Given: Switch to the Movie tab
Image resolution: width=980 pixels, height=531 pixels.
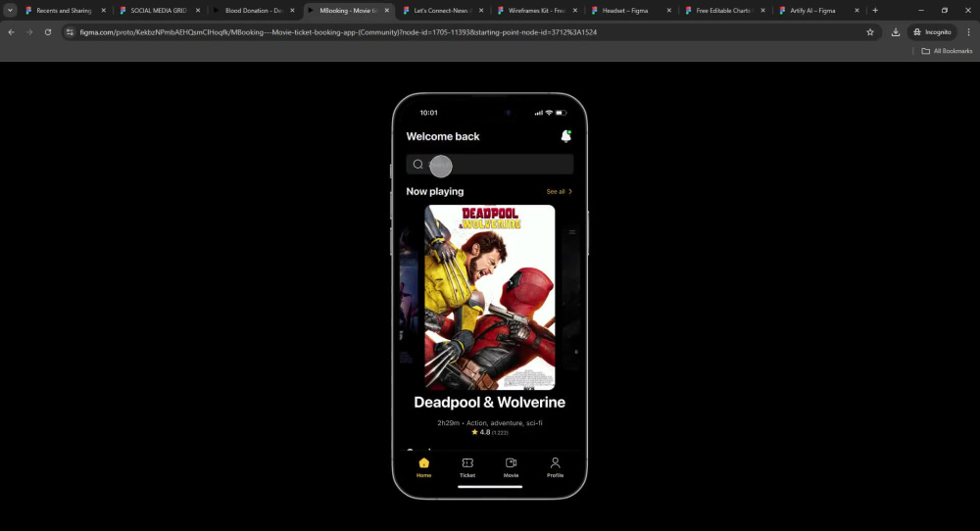Looking at the screenshot, I should (512, 467).
